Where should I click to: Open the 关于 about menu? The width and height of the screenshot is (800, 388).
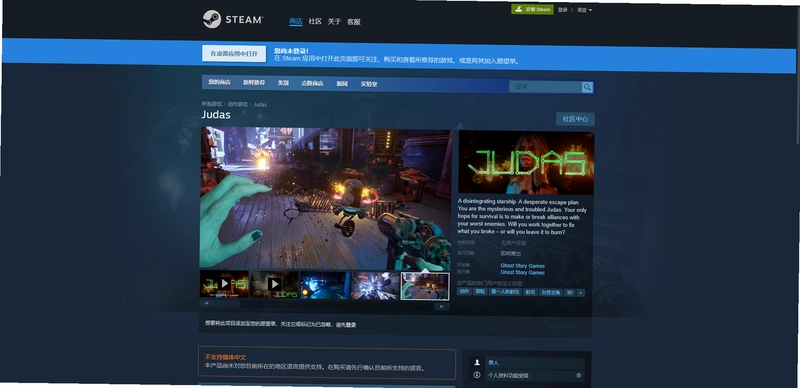coord(334,22)
